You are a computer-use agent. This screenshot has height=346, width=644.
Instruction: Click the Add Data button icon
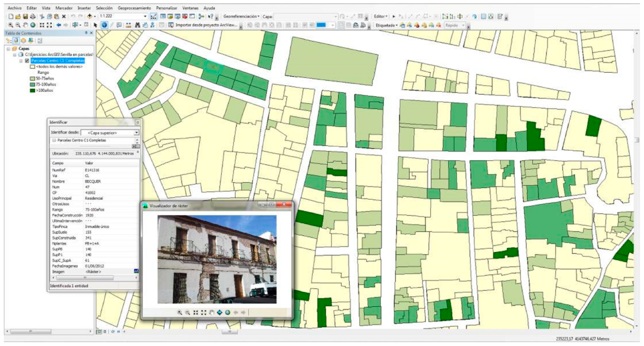tap(90, 16)
